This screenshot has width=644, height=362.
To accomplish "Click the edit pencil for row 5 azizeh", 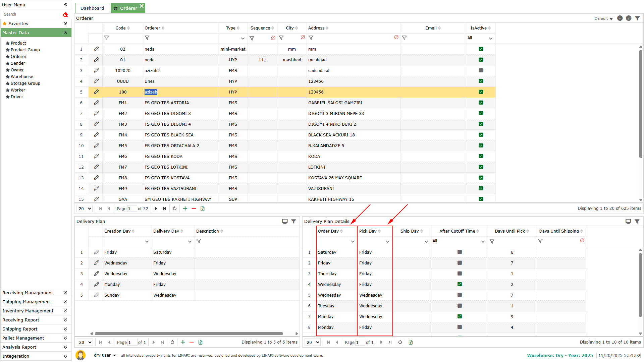I will click(x=96, y=92).
